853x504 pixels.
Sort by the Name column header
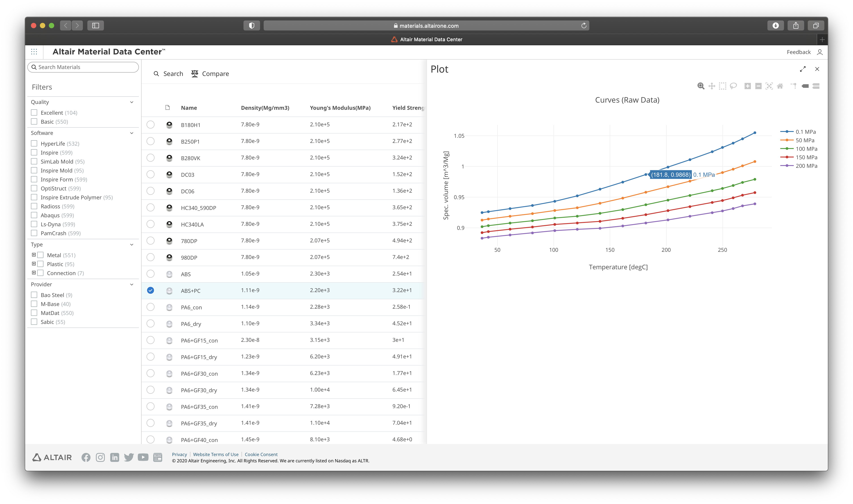coord(189,108)
